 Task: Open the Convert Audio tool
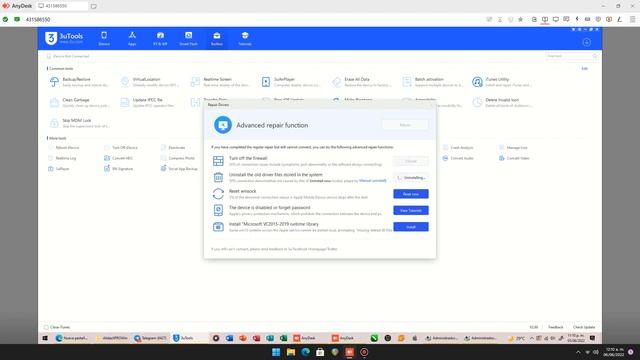pyautogui.click(x=458, y=158)
